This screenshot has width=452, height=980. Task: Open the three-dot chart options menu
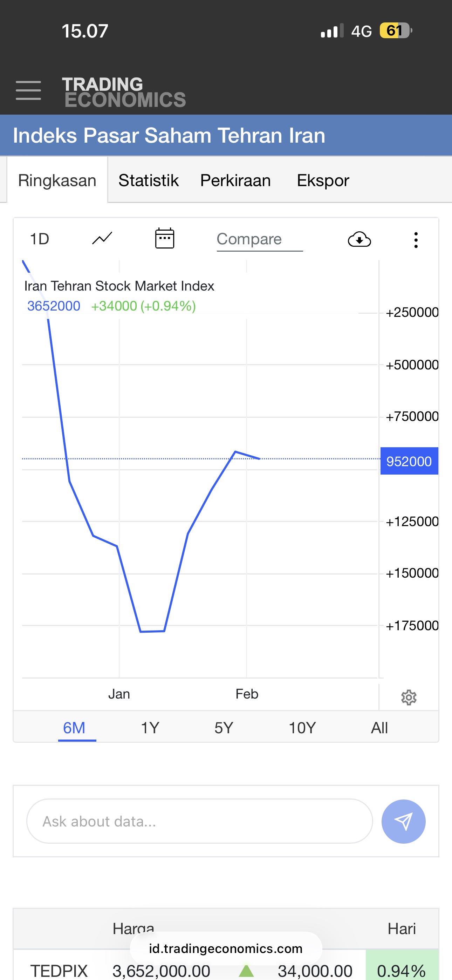(416, 240)
